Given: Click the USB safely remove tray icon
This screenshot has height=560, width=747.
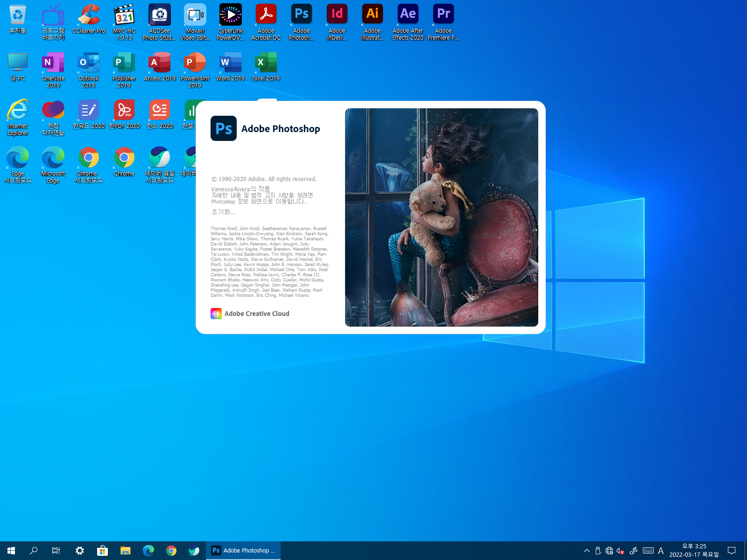Looking at the screenshot, I should [598, 551].
